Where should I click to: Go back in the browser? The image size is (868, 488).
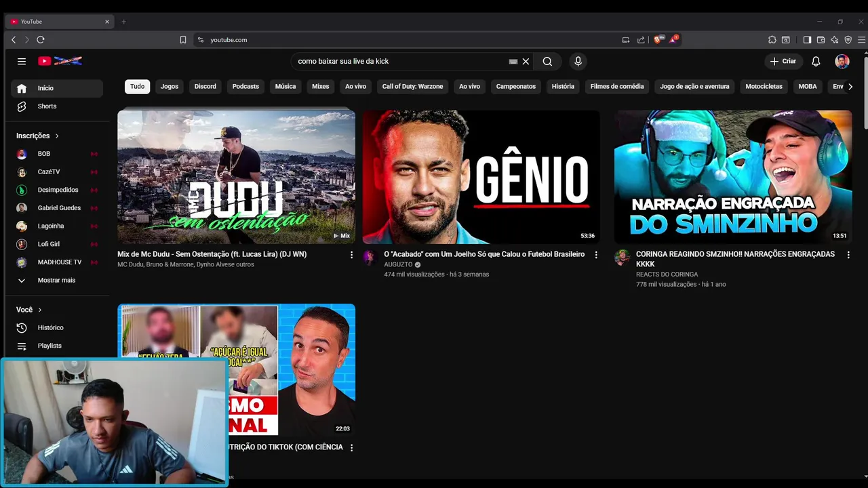(x=14, y=40)
